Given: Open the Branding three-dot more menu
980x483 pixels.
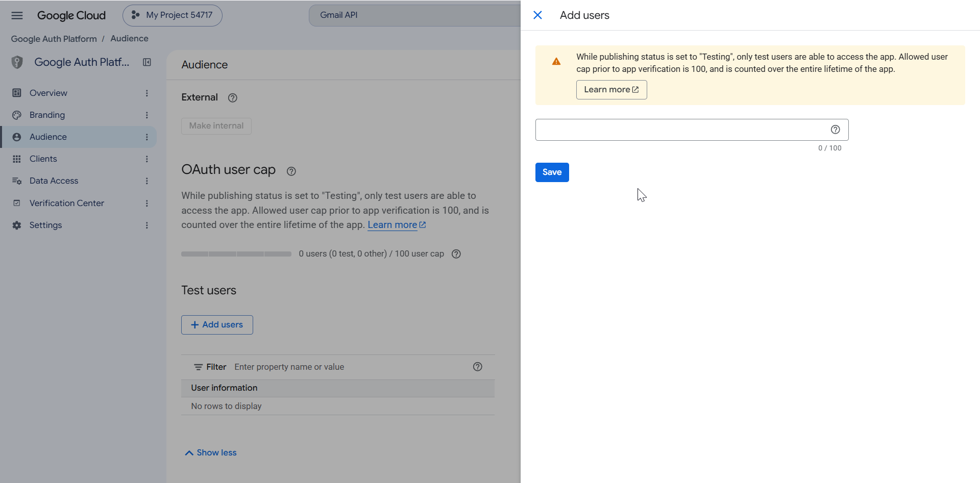Looking at the screenshot, I should 147,115.
